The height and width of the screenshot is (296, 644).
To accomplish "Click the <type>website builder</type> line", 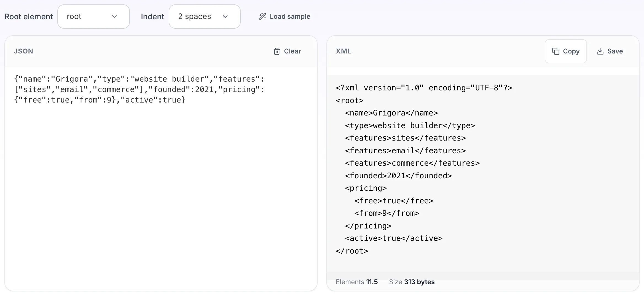I will click(410, 126).
